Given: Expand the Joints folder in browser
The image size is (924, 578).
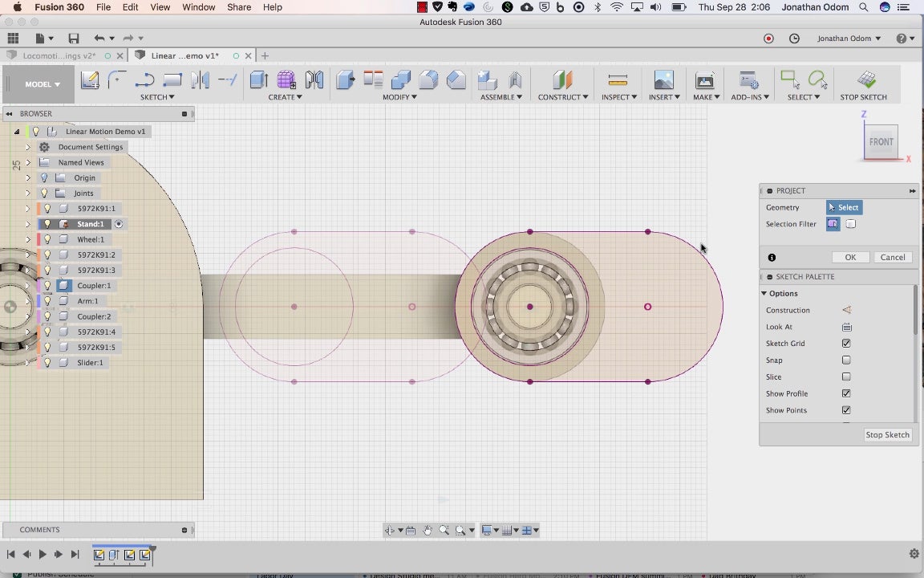Looking at the screenshot, I should point(28,193).
